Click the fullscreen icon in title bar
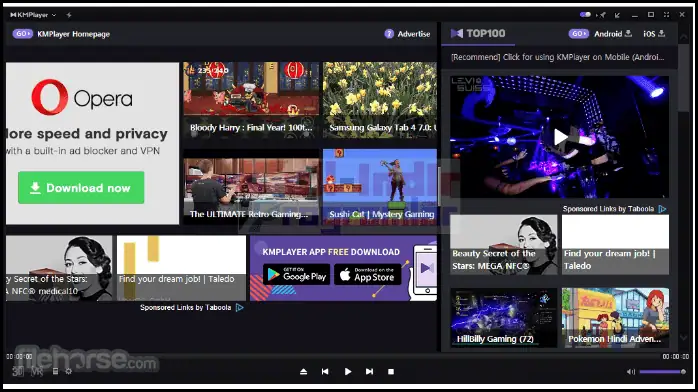Image resolution: width=698 pixels, height=392 pixels. pos(666,15)
